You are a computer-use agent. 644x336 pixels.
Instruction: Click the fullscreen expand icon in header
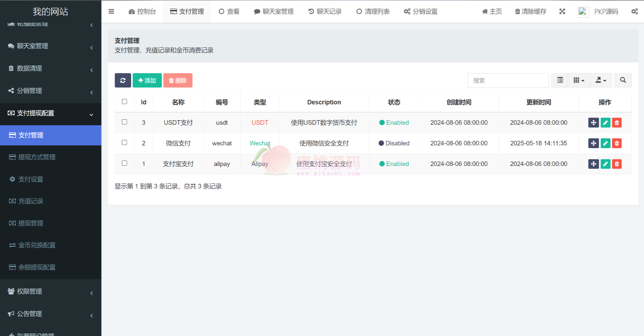[x=562, y=12]
